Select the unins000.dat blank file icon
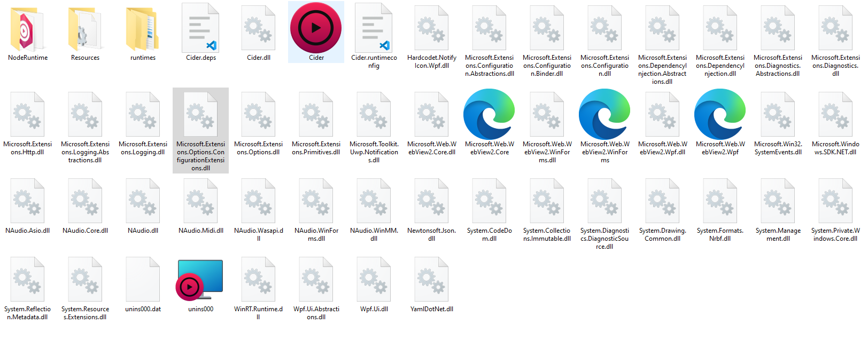 143,279
